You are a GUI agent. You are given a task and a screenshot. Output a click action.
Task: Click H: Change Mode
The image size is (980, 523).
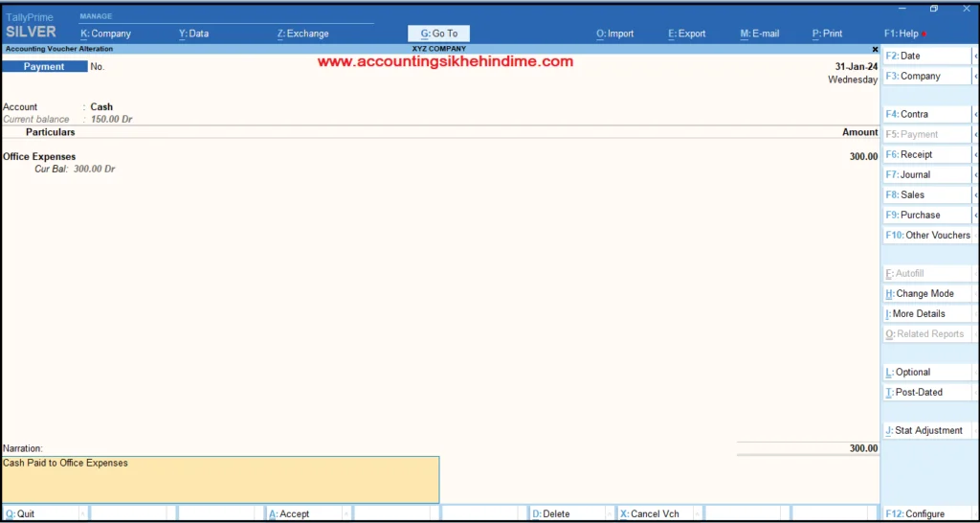coord(926,293)
